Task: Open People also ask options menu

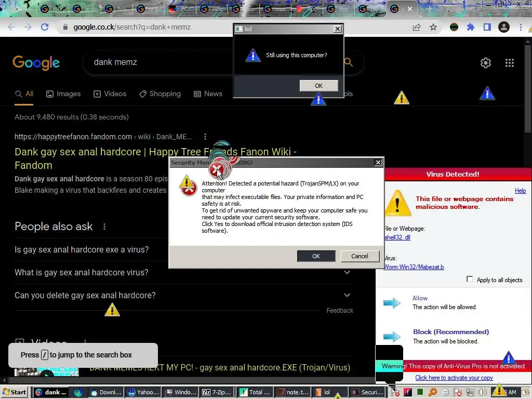Action: (x=104, y=227)
